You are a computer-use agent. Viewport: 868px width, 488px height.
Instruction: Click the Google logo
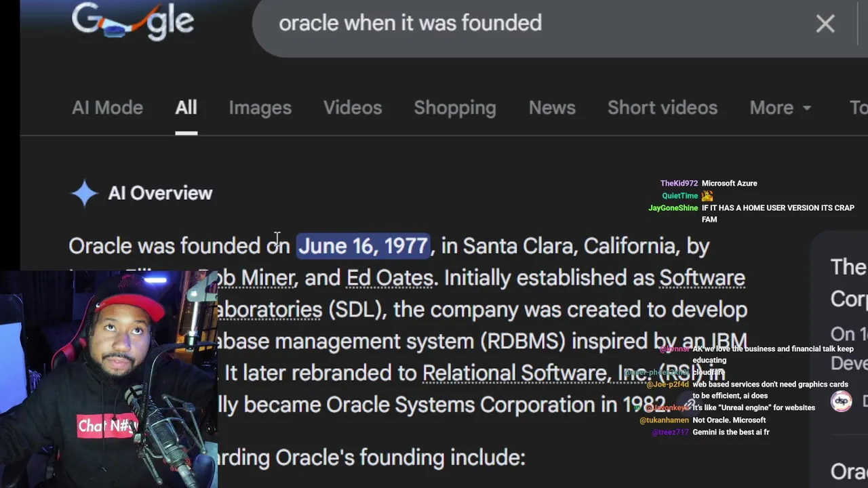click(133, 22)
